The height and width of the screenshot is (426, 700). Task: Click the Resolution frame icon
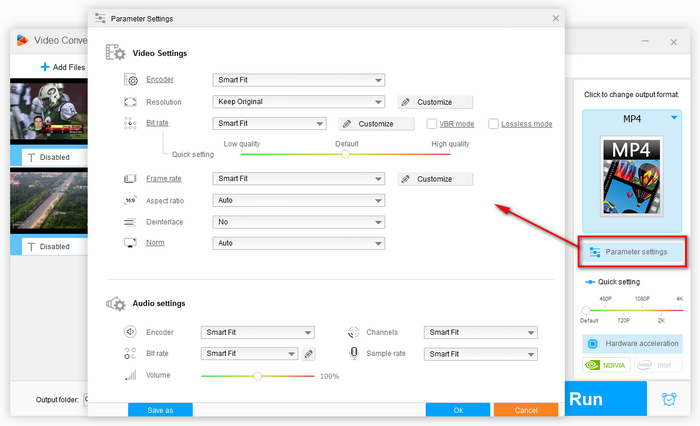point(130,102)
